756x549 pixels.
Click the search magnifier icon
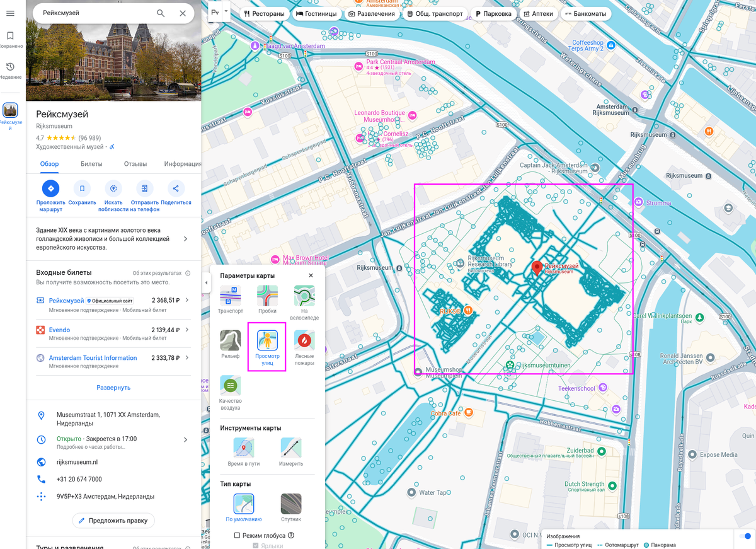pos(161,13)
